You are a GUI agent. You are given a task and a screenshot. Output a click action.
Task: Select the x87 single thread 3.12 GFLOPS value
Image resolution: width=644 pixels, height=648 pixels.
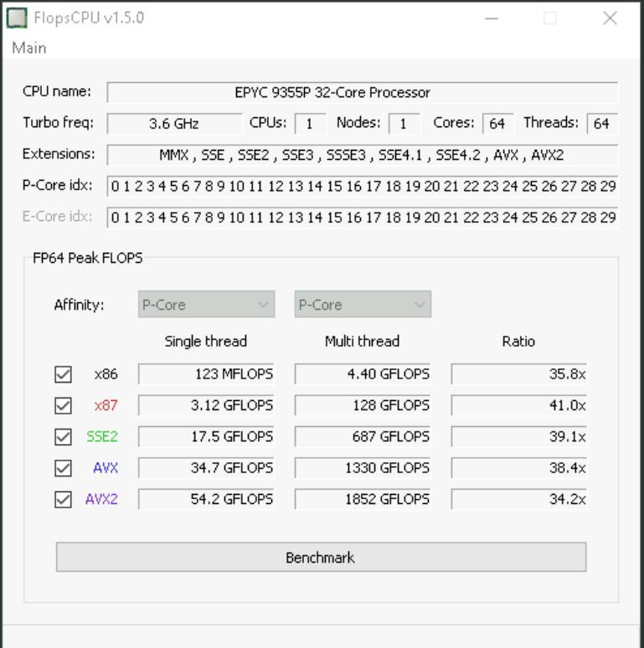tap(206, 405)
